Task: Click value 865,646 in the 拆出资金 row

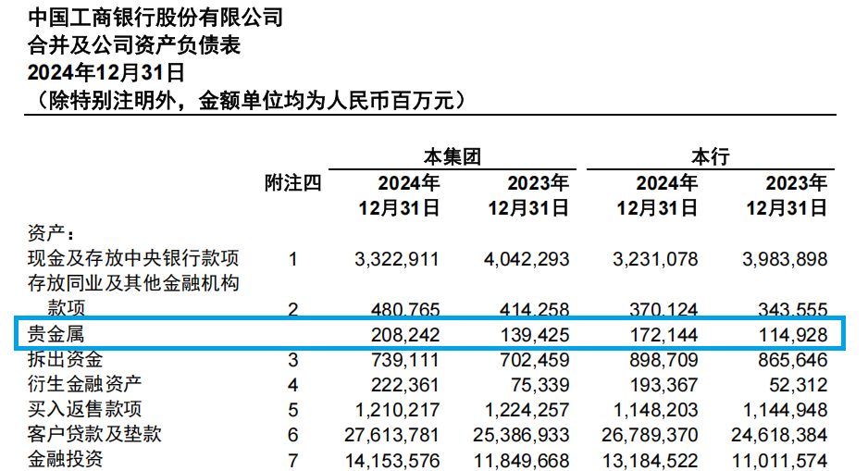Action: (793, 360)
